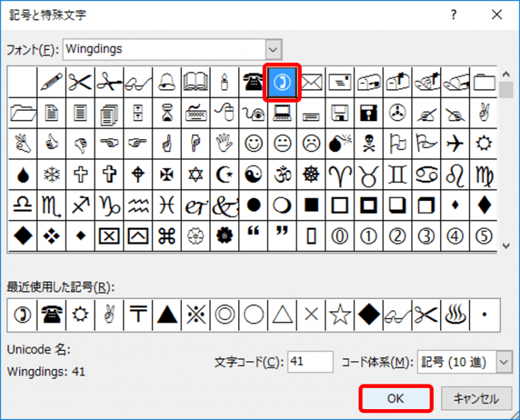
Task: Choose recent black triangle symbol
Action: click(x=167, y=315)
